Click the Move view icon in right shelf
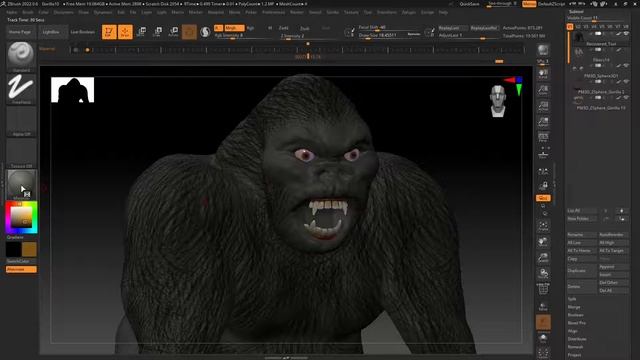Screen dimensions: 640x360 coord(543,242)
